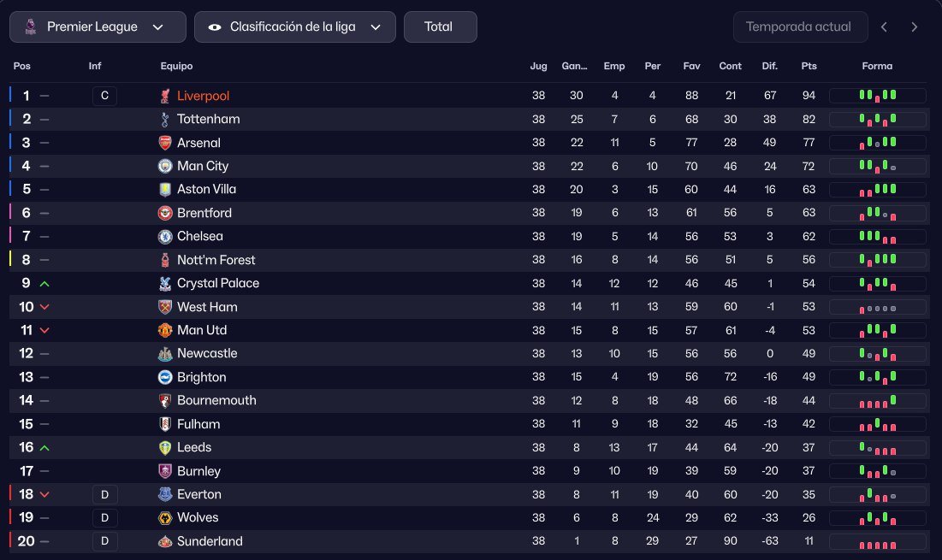The width and height of the screenshot is (942, 560).
Task: Click the Man City club crest icon
Action: (165, 166)
